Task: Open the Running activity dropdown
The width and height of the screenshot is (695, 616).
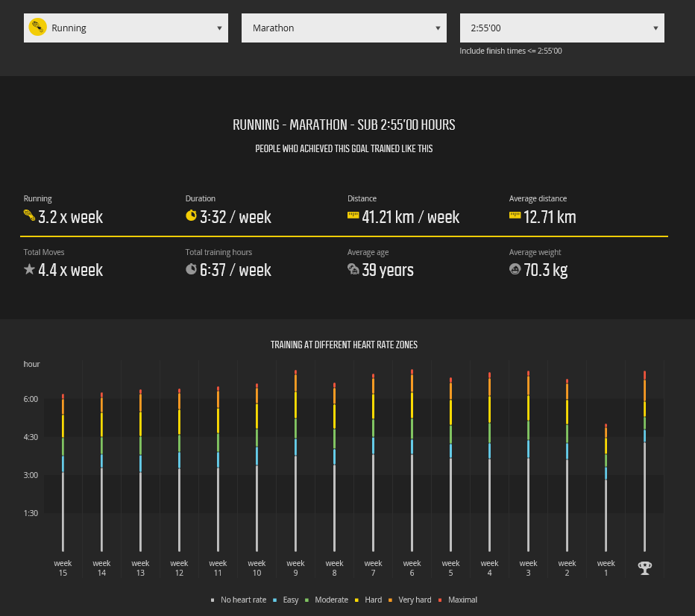Action: (126, 28)
